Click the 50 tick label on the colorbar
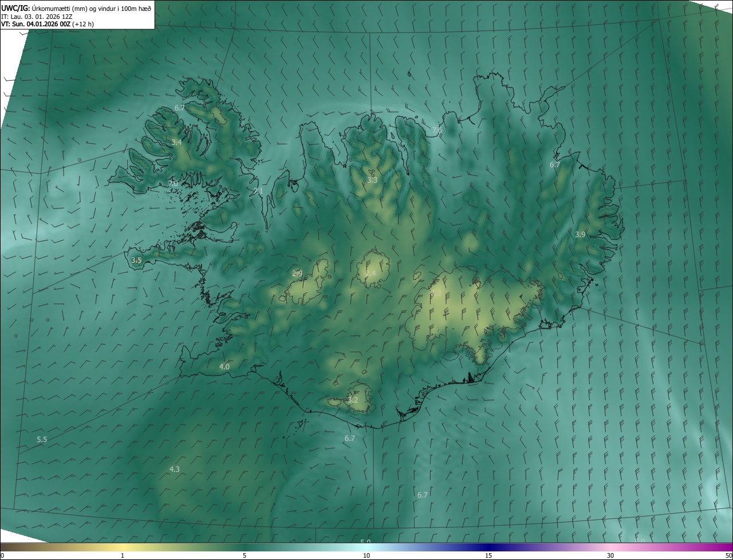The width and height of the screenshot is (733, 560). click(x=728, y=555)
